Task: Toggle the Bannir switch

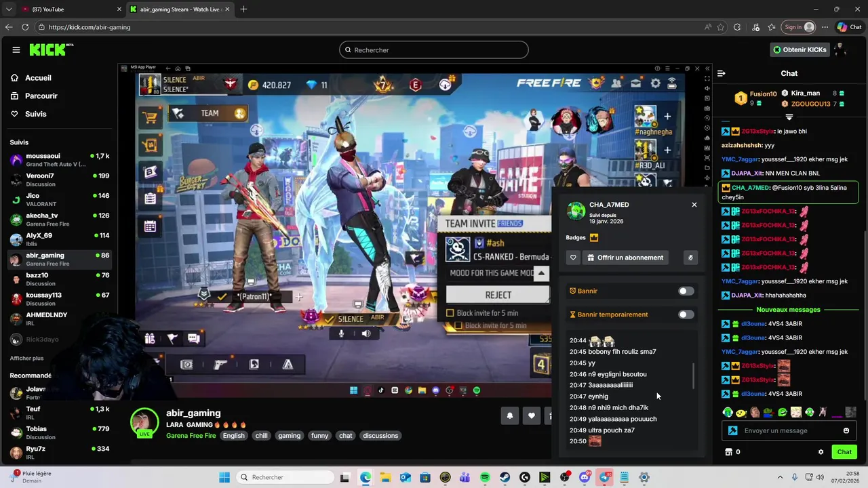Action: coord(686,291)
